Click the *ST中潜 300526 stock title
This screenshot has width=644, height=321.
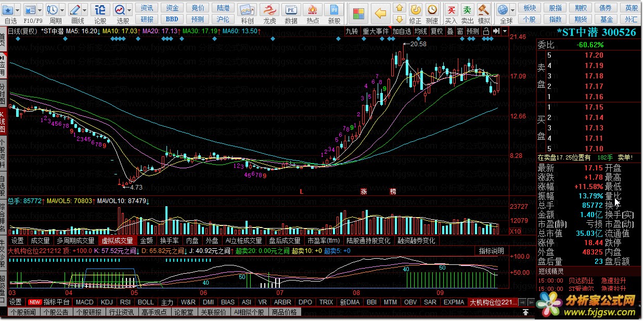point(596,32)
